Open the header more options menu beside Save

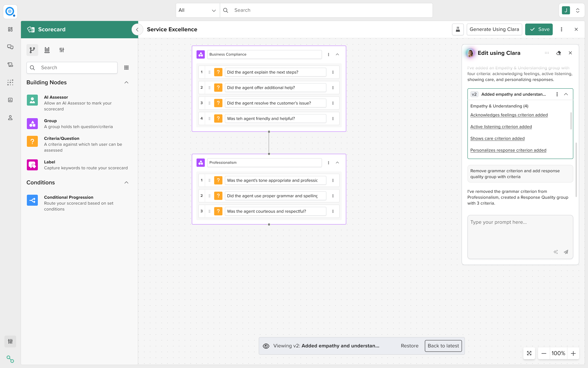[562, 29]
